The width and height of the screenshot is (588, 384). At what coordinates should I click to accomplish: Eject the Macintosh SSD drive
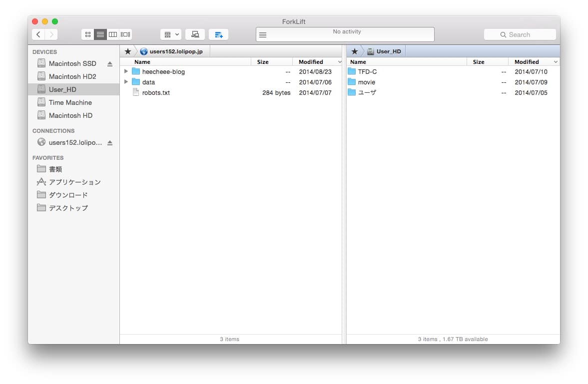[x=110, y=64]
